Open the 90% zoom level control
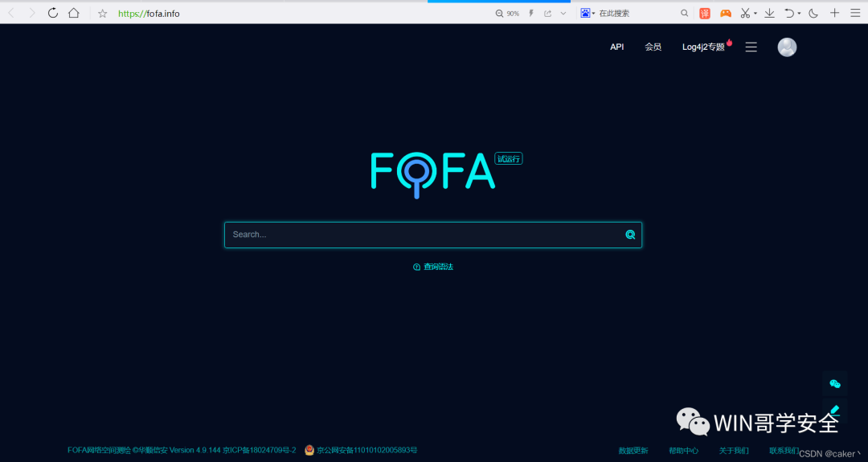The height and width of the screenshot is (462, 868). point(507,14)
